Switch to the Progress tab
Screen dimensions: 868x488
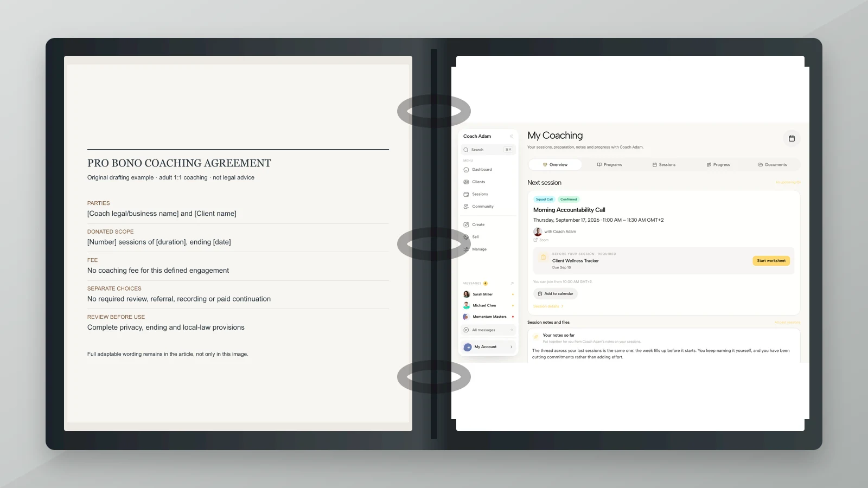718,165
